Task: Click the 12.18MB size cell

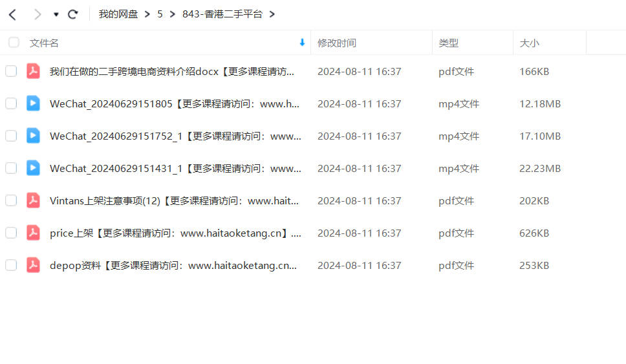Action: [540, 104]
